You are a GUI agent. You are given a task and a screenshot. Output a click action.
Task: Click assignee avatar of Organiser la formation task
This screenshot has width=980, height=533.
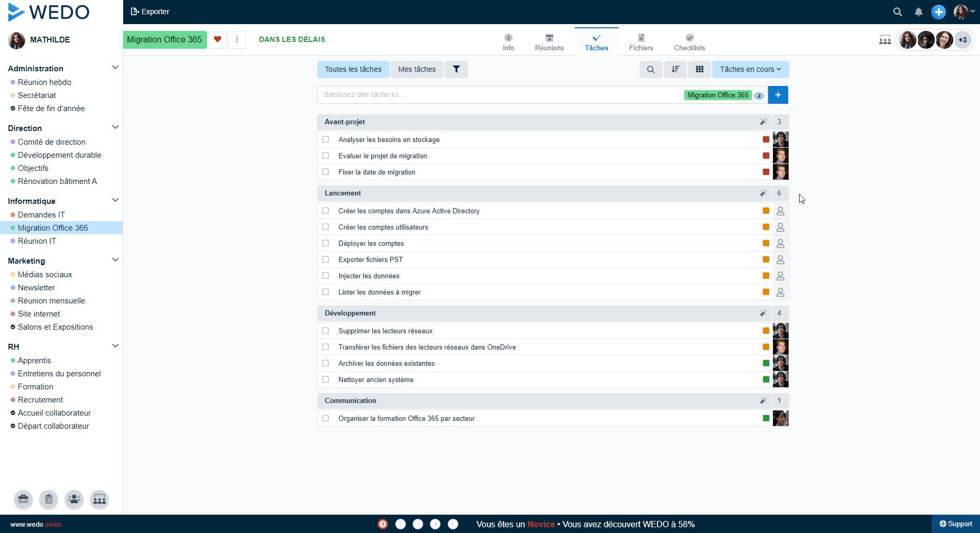tap(781, 418)
